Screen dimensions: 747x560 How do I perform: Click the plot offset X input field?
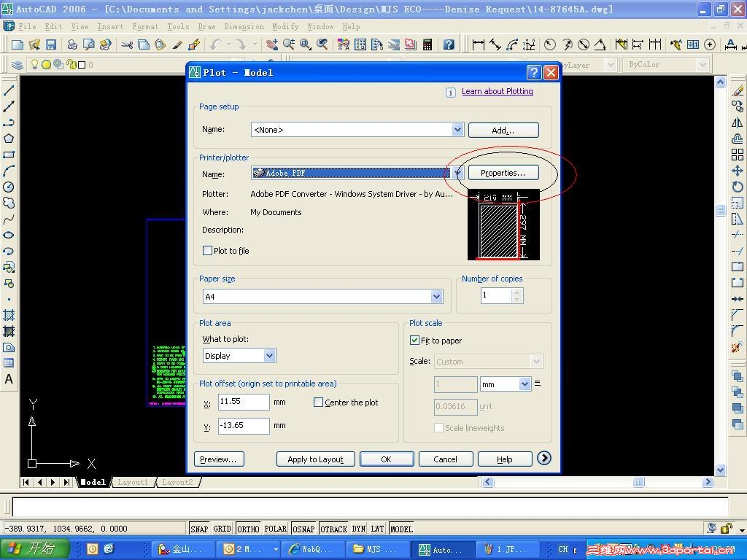pyautogui.click(x=244, y=402)
